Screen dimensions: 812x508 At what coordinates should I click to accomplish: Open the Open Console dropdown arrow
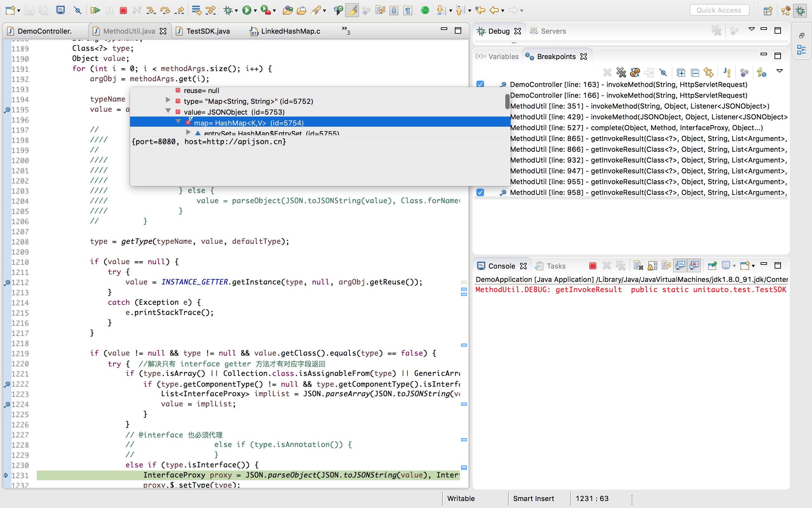pos(753,266)
